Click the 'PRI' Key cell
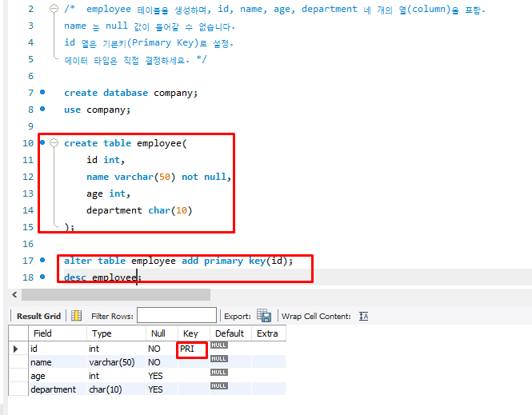The height and width of the screenshot is (415, 532). [194, 349]
